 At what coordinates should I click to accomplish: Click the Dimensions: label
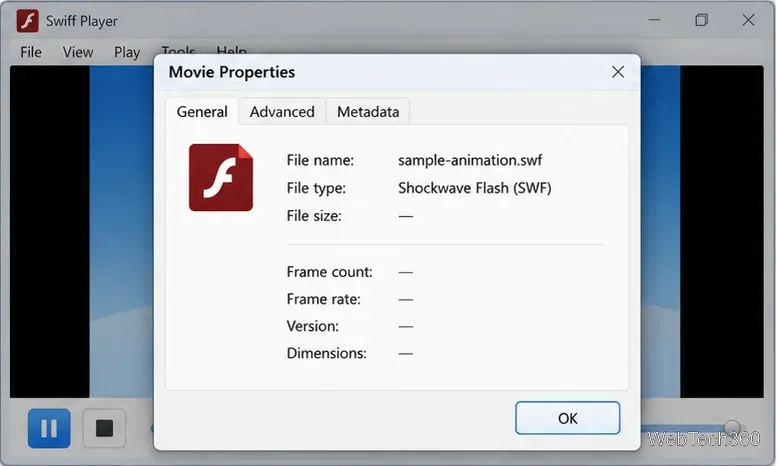pos(326,353)
